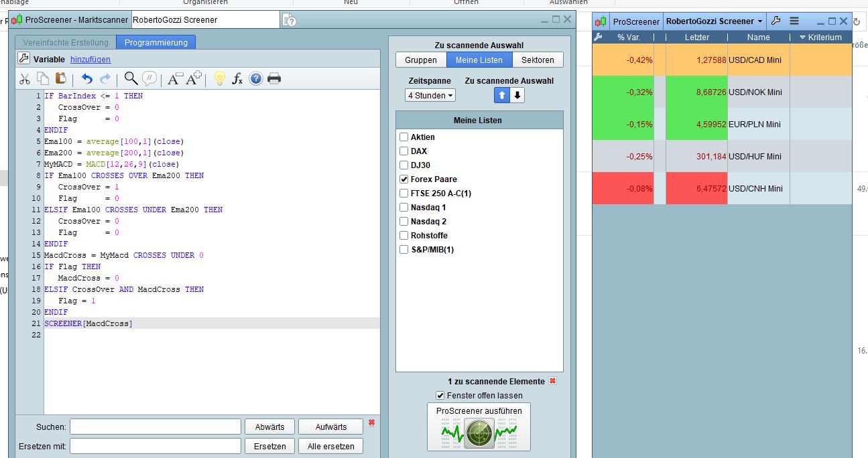Open the document help icon beside screener name
Image resolution: width=868 pixels, height=458 pixels.
pos(290,20)
